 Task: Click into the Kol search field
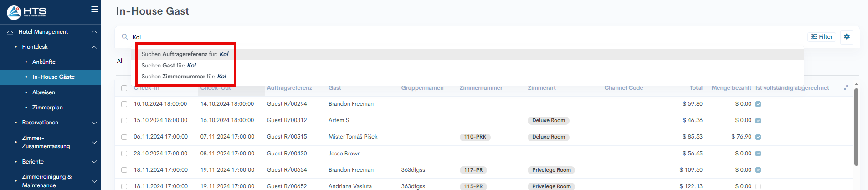tap(319, 37)
